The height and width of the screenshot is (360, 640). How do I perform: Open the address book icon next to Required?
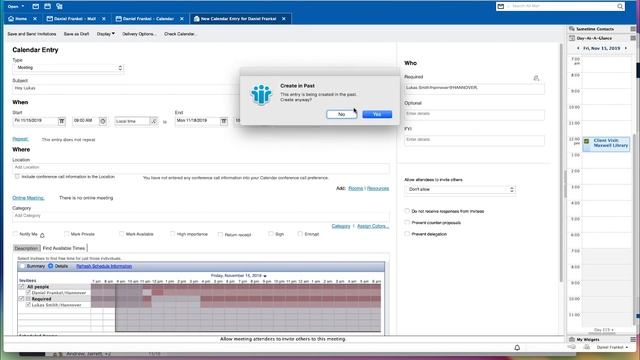click(536, 78)
